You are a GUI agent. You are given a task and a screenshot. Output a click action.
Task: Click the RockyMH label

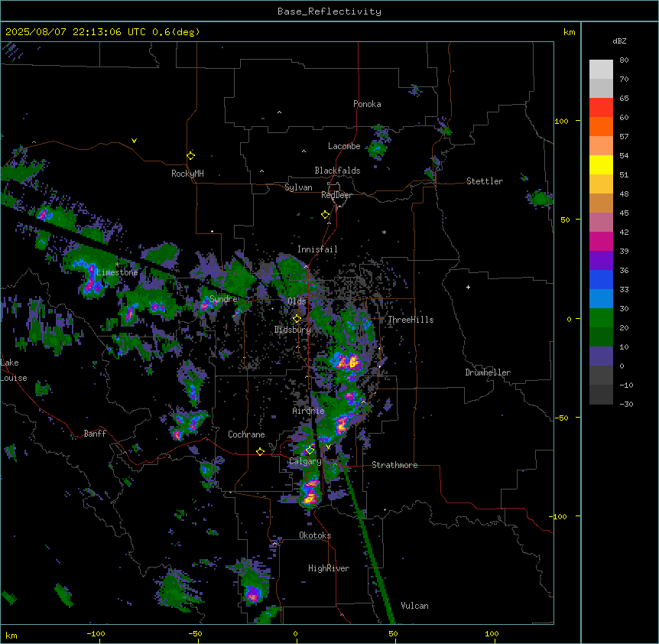[187, 173]
